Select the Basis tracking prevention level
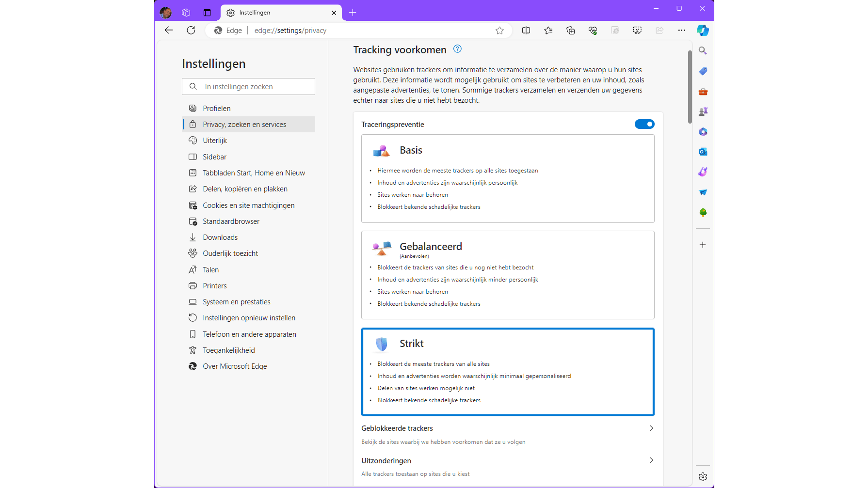Screen dimensions: 868x488 coord(508,178)
